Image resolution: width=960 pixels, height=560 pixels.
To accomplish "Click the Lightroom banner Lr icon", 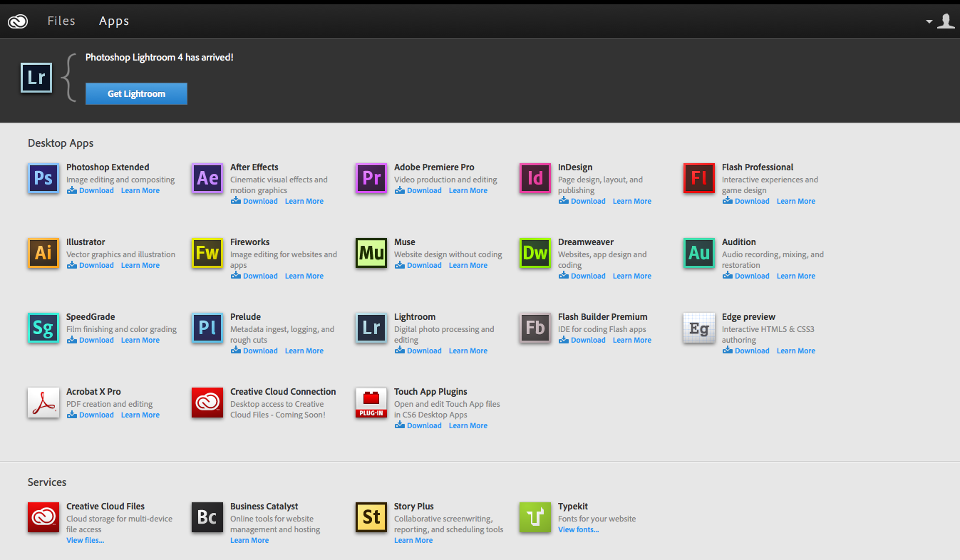I will [x=36, y=77].
